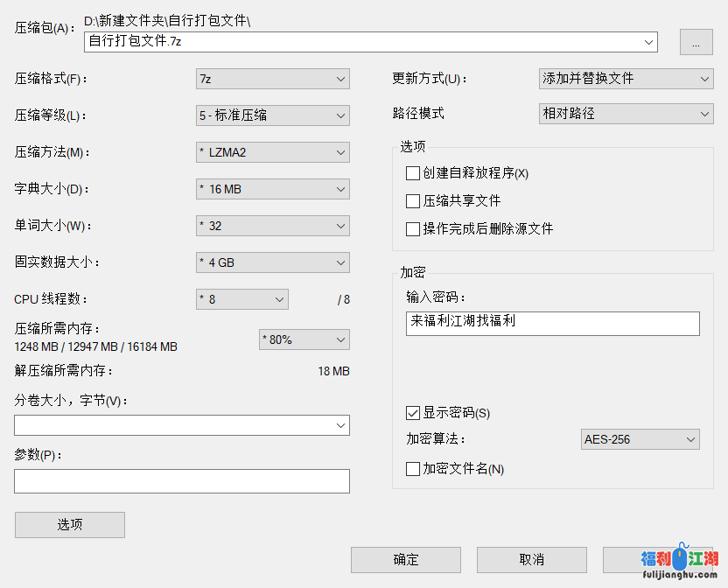Open the CPU 线程数 dropdown

pyautogui.click(x=241, y=299)
